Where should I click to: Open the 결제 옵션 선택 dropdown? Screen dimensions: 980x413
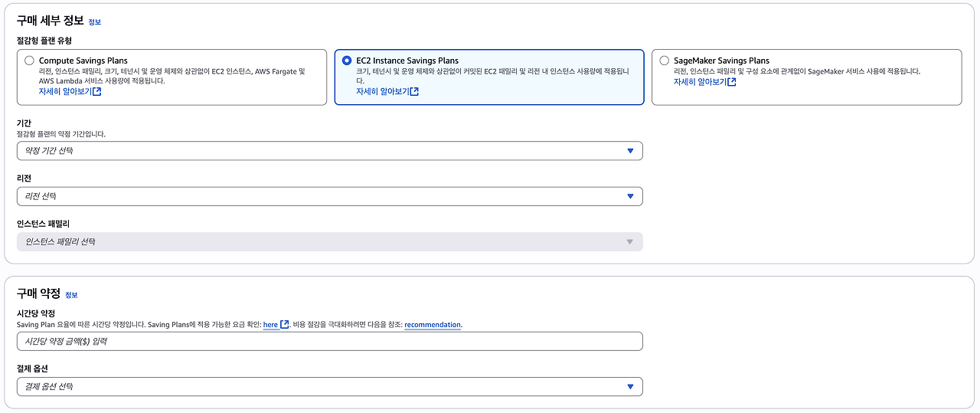pyautogui.click(x=329, y=387)
